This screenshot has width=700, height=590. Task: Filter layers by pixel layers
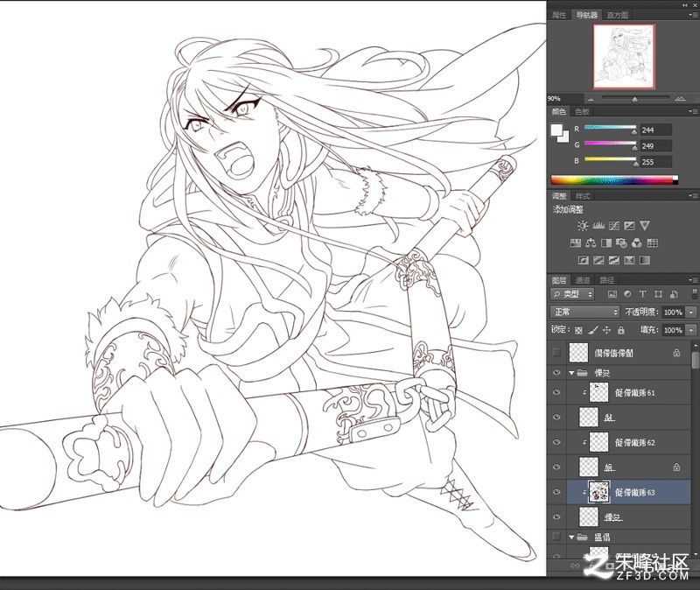coord(612,294)
